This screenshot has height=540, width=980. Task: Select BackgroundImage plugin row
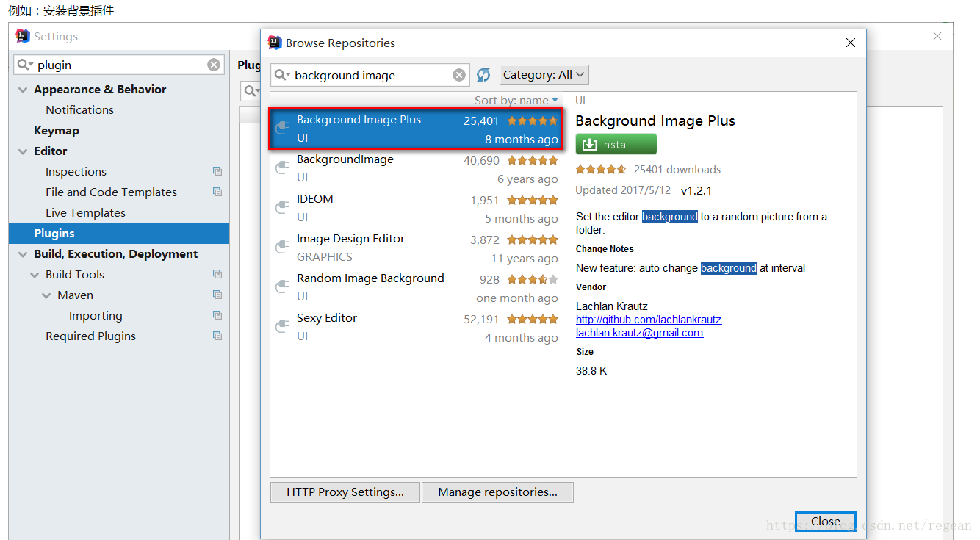pyautogui.click(x=416, y=169)
